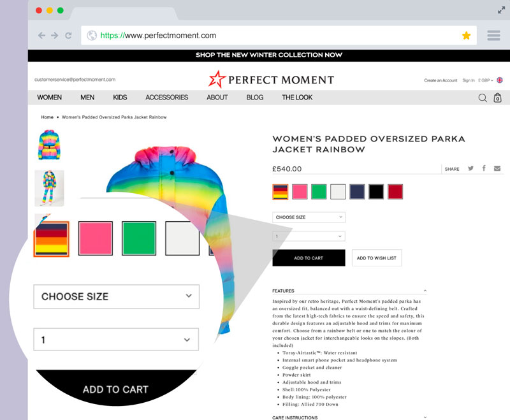Open the browser hamburger menu
The image size is (510, 420).
[493, 36]
